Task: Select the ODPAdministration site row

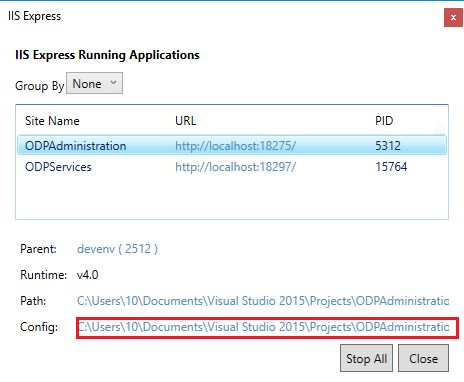Action: pos(232,145)
